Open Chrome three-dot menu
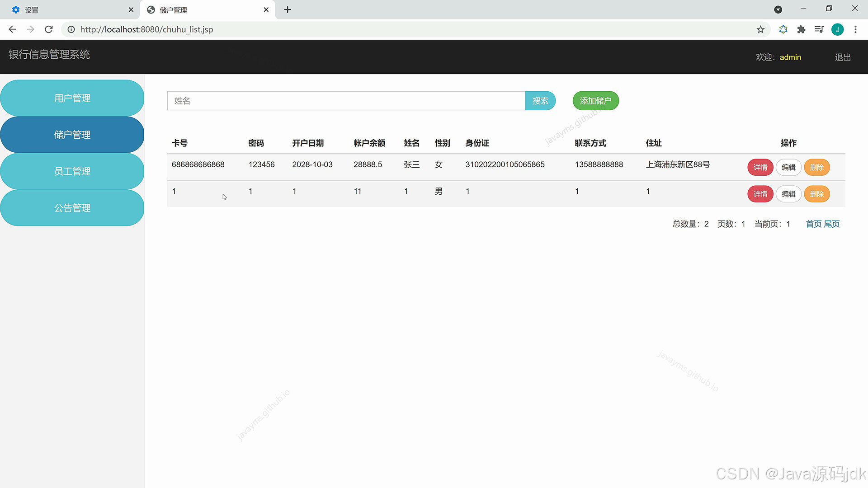This screenshot has width=868, height=488. pyautogui.click(x=855, y=29)
